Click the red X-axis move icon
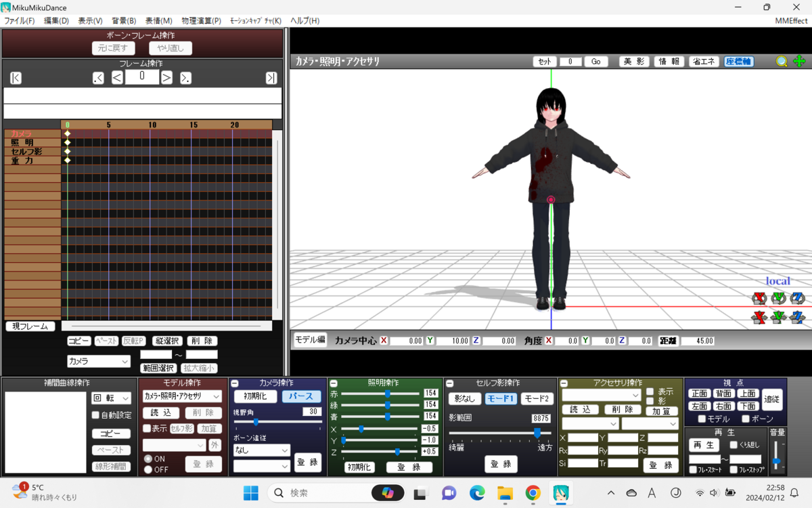 tap(759, 317)
